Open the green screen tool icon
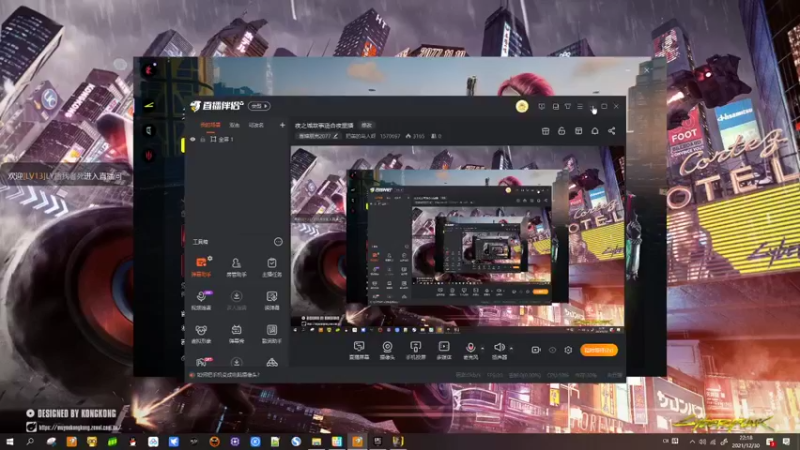Viewport: 800px width, 450px height. 271,300
